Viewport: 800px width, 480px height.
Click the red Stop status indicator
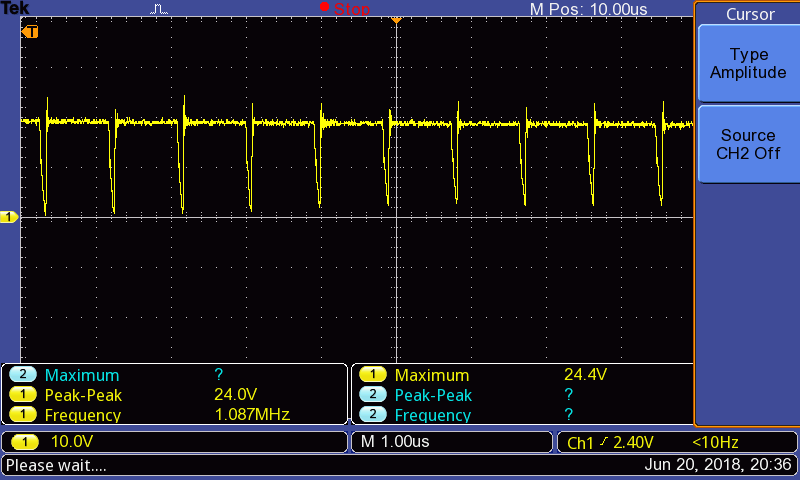[345, 8]
